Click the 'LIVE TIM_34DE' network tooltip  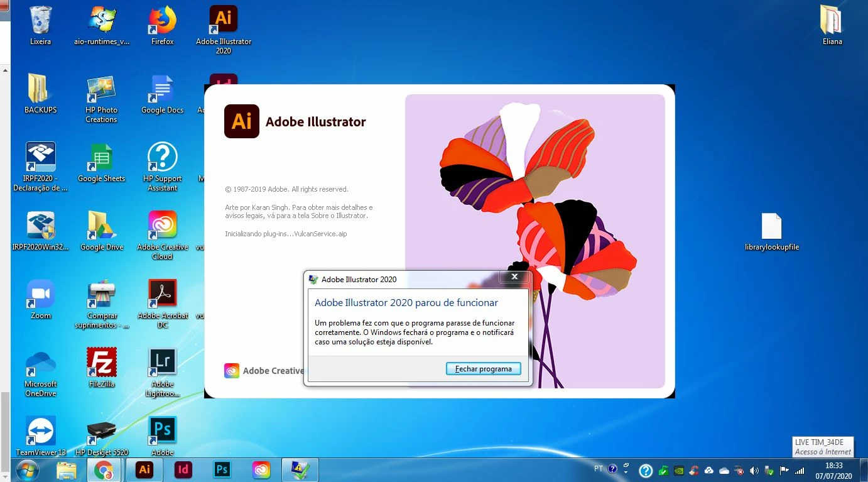coord(823,447)
